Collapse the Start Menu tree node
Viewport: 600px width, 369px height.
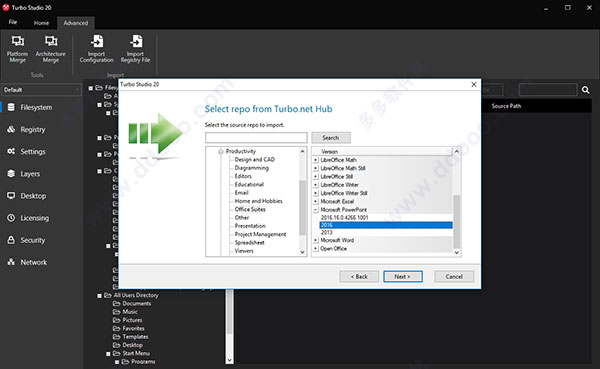point(108,354)
